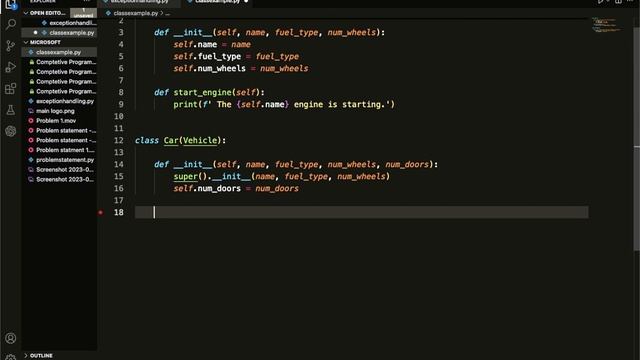The image size is (640, 360).
Task: Click 'self.num_doors' on line 16
Action: [207, 189]
